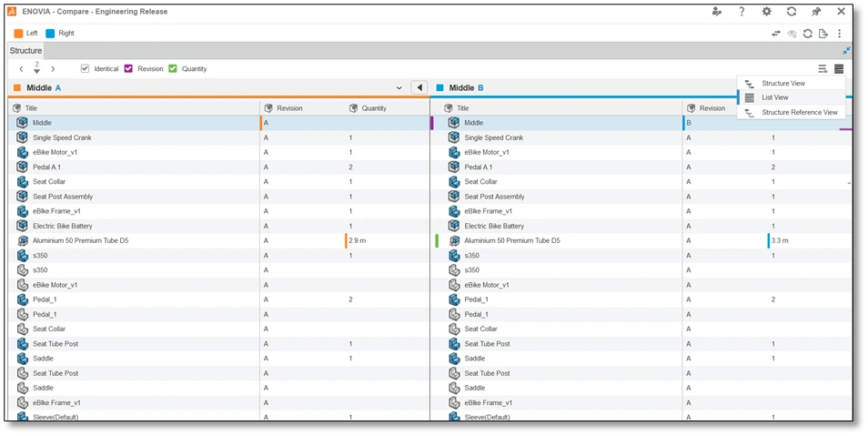
Task: Open the user collaboration icon in title bar
Action: (717, 11)
